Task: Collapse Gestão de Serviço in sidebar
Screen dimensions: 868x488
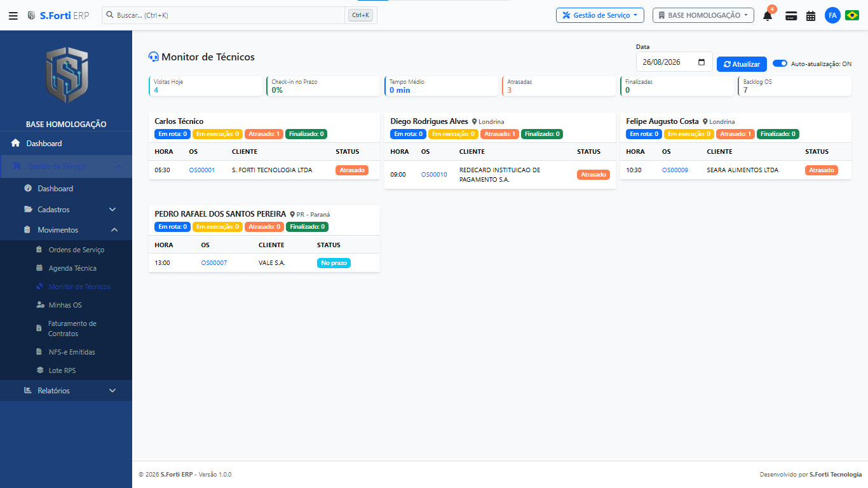Action: click(66, 166)
